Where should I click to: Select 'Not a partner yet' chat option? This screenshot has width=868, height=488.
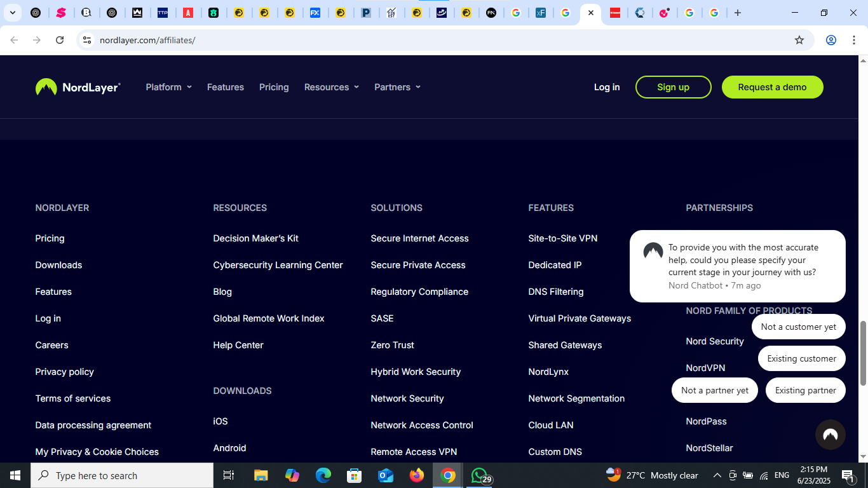point(715,390)
